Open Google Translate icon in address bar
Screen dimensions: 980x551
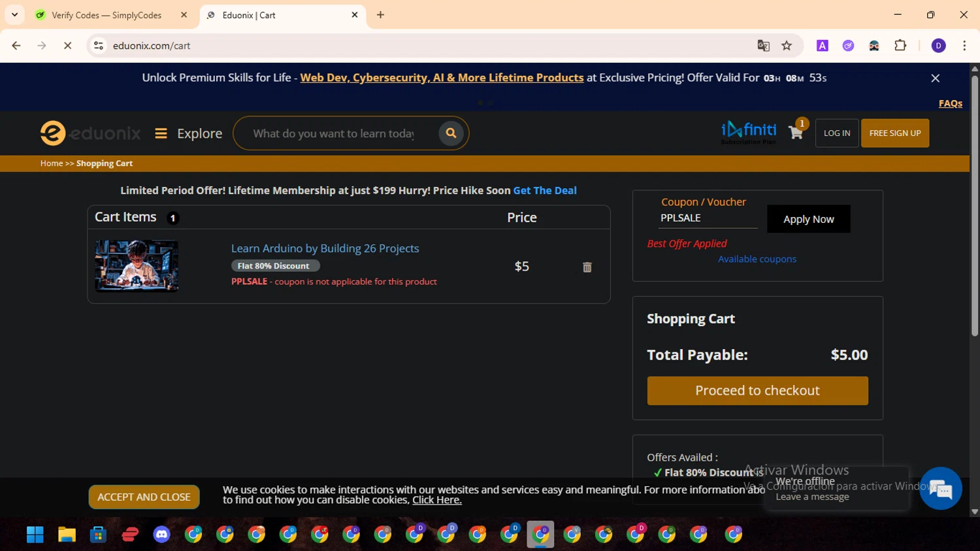point(763,46)
